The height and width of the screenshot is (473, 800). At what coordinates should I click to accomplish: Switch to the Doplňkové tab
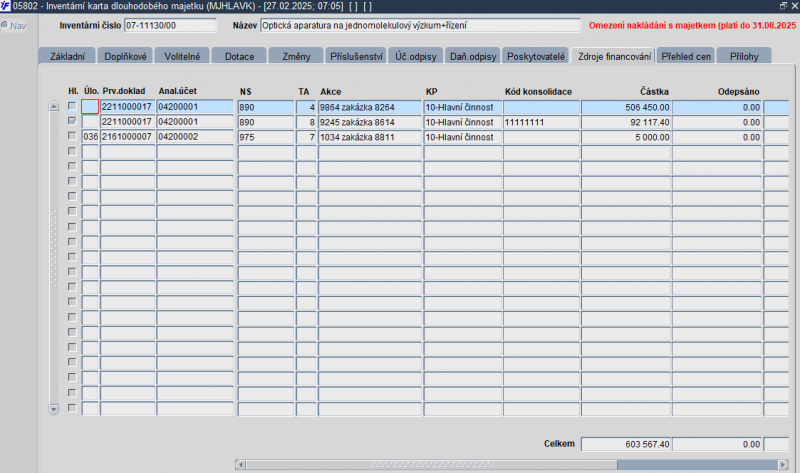pyautogui.click(x=125, y=56)
